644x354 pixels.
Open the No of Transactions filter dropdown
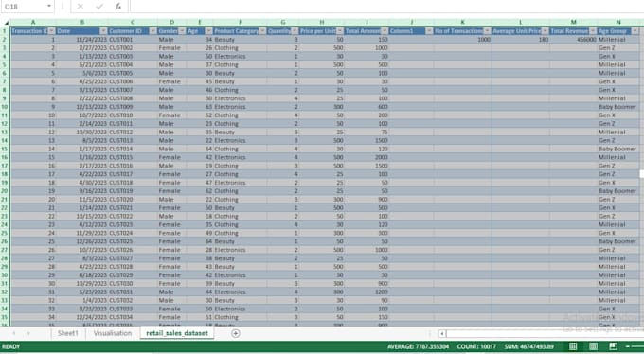[487, 31]
